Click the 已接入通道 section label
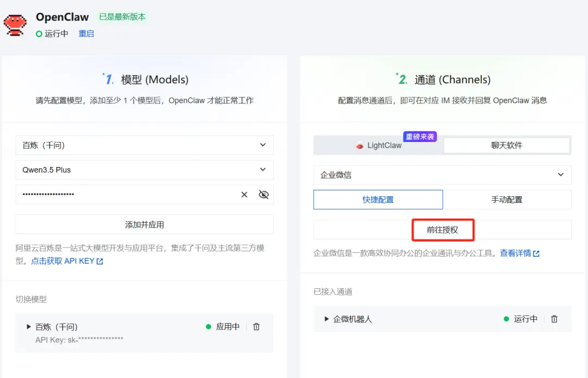 [x=333, y=292]
